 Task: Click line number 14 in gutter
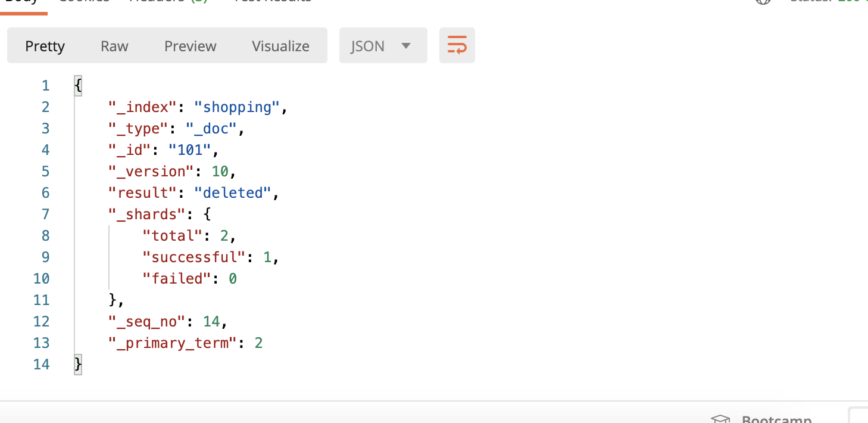pyautogui.click(x=42, y=365)
